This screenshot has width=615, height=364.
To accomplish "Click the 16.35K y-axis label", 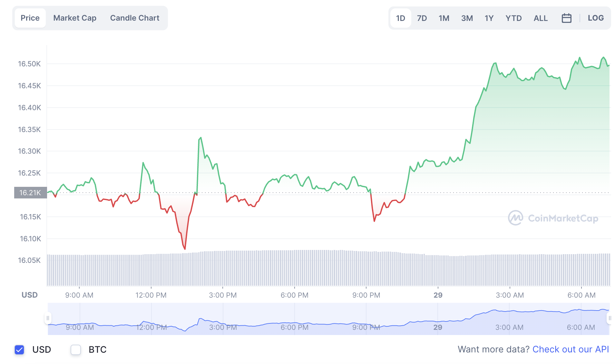I will coord(29,129).
